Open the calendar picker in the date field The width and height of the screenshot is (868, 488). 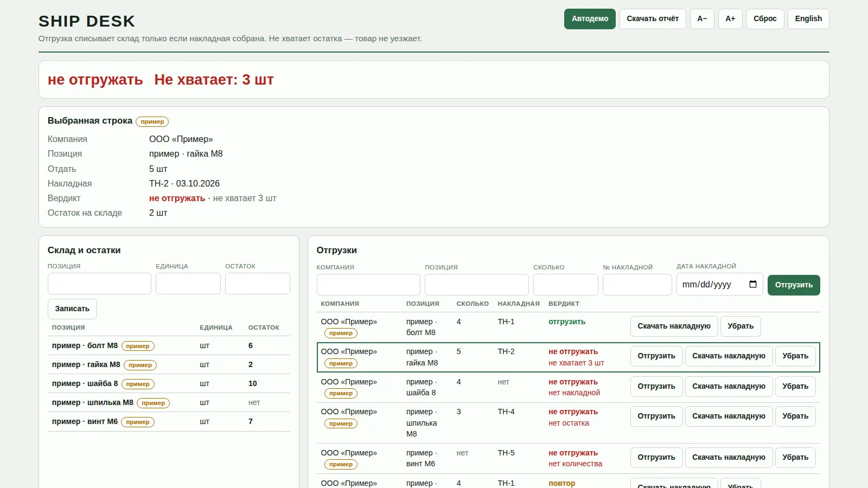(x=752, y=284)
